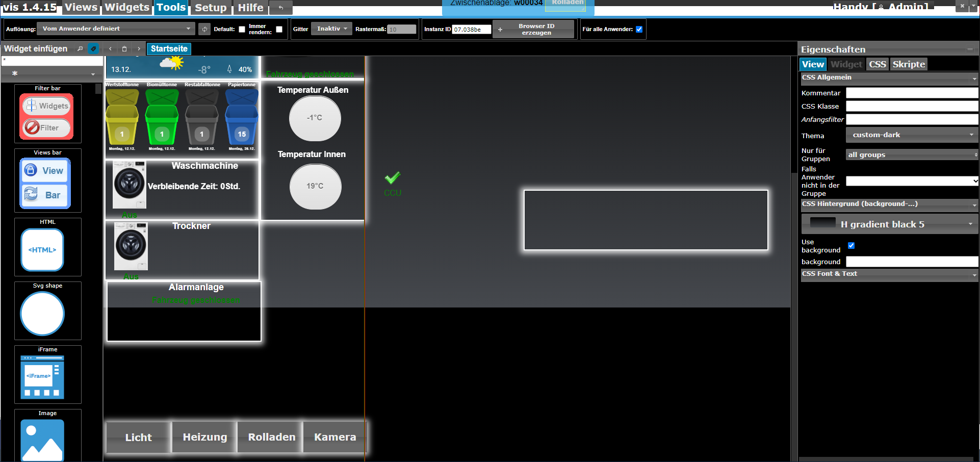The width and height of the screenshot is (980, 462).
Task: Click the Temperatur Außen gauge showing -1°C
Action: click(x=315, y=118)
